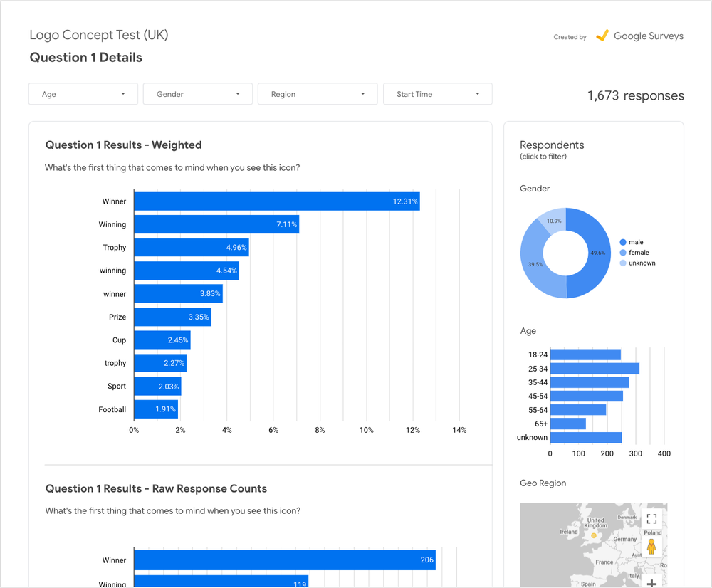The height and width of the screenshot is (588, 712).
Task: Expand the Start Time filter dropdown
Action: point(437,94)
